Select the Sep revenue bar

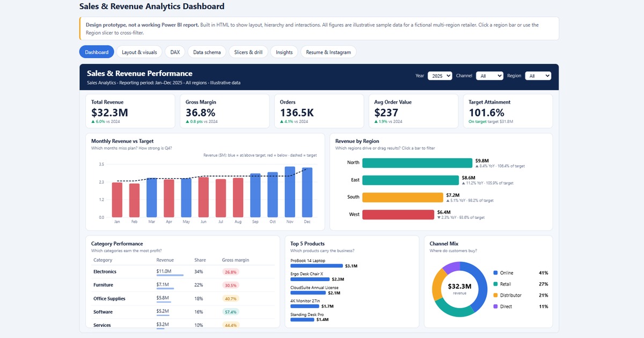tap(255, 195)
